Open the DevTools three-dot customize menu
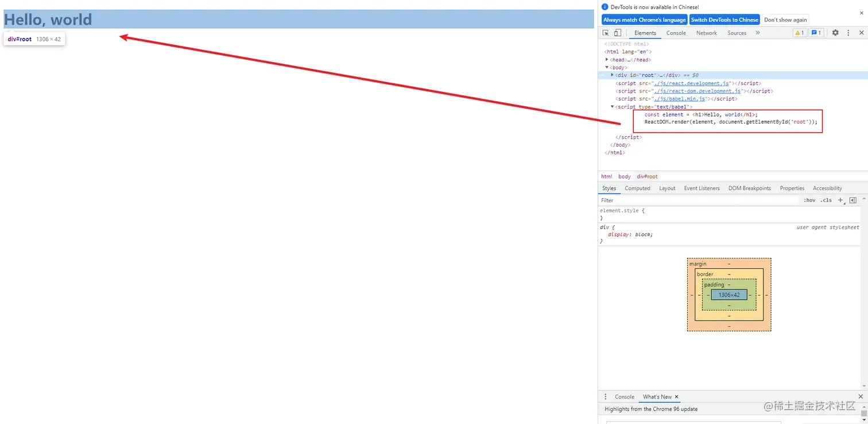 click(848, 33)
